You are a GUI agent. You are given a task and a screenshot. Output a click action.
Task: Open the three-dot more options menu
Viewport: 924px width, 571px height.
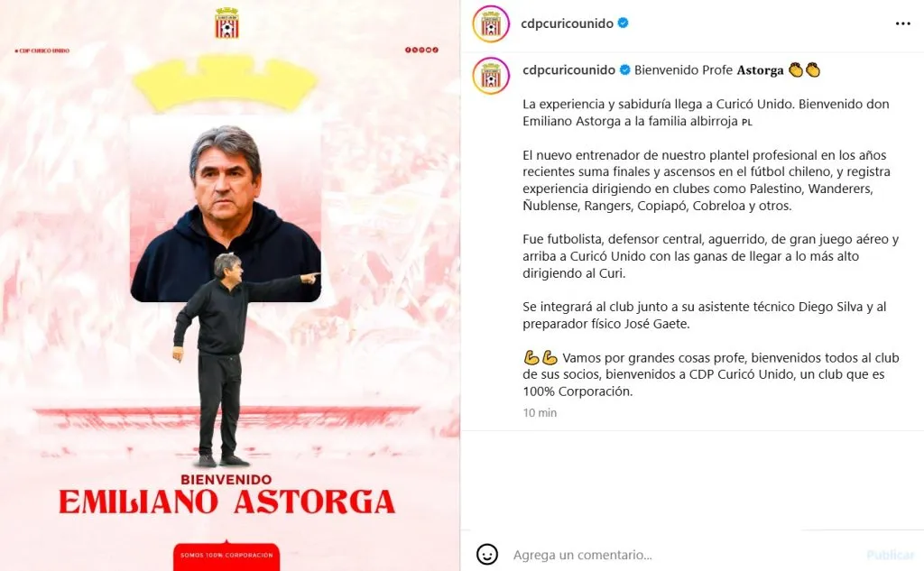902,23
